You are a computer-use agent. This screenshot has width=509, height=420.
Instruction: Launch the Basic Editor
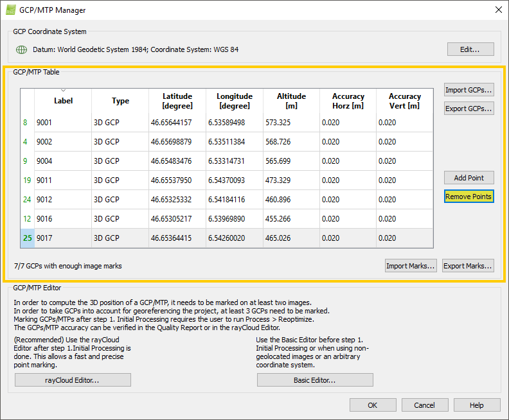point(315,380)
